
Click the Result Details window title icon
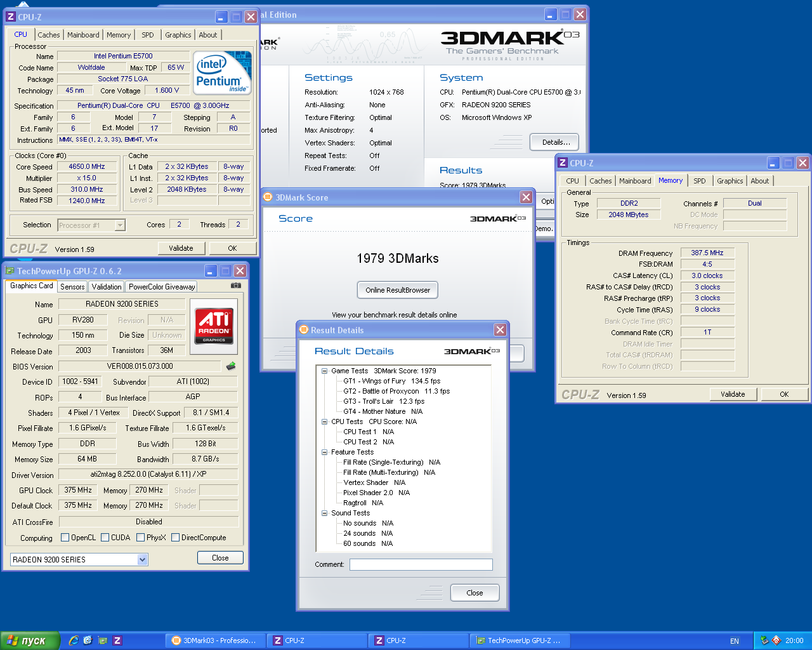click(303, 330)
